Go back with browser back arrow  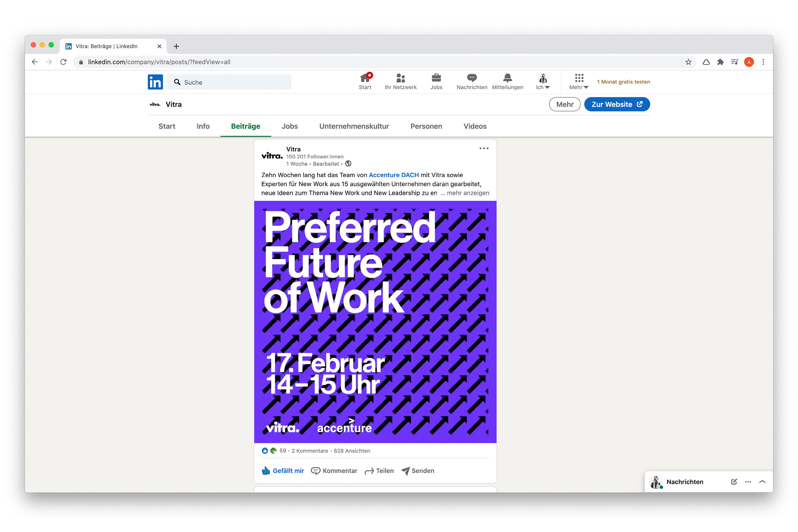click(x=35, y=62)
